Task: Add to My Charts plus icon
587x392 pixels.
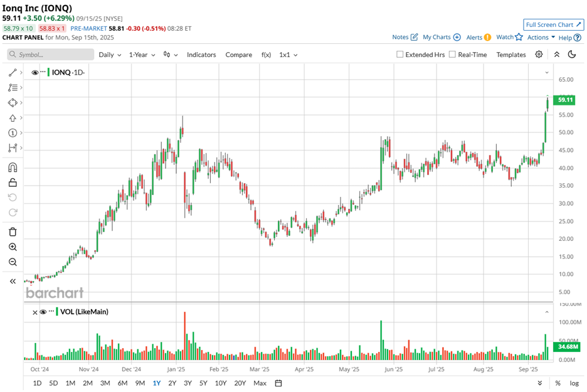Action: click(x=457, y=37)
